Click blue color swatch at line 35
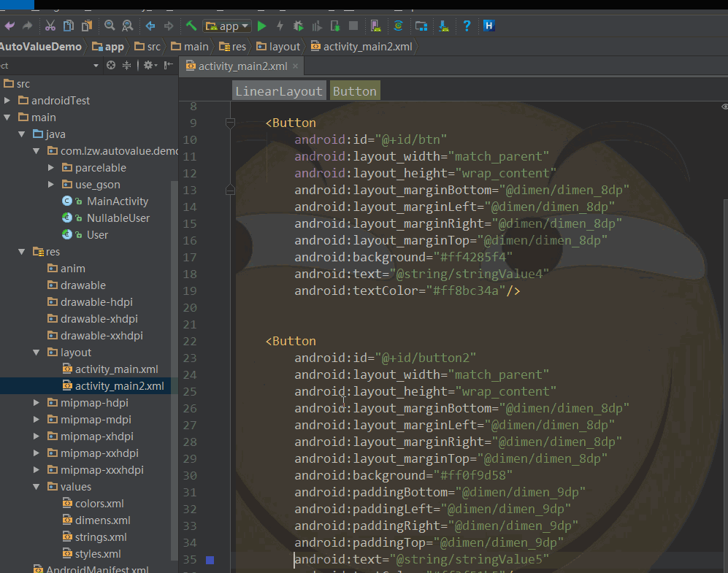This screenshot has width=728, height=573. coord(210,560)
